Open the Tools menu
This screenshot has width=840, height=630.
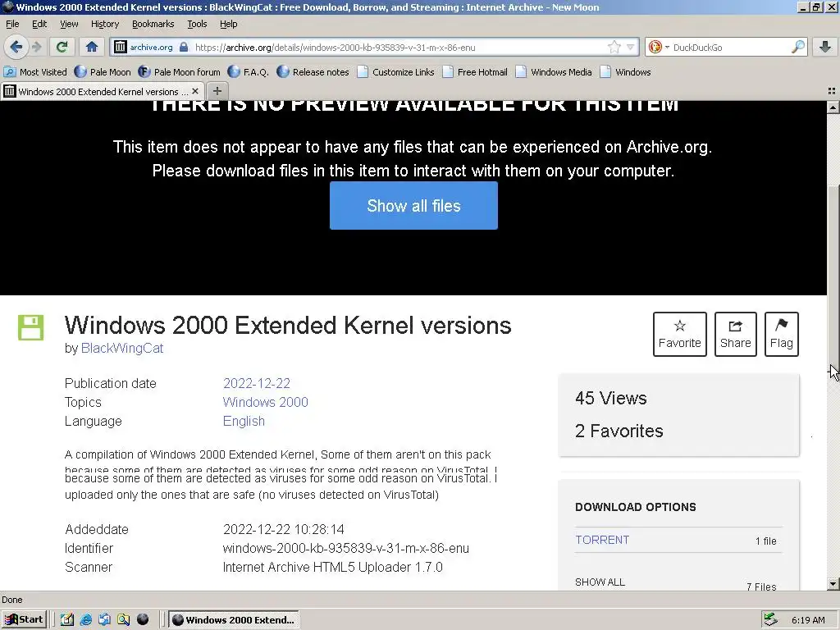(x=197, y=24)
